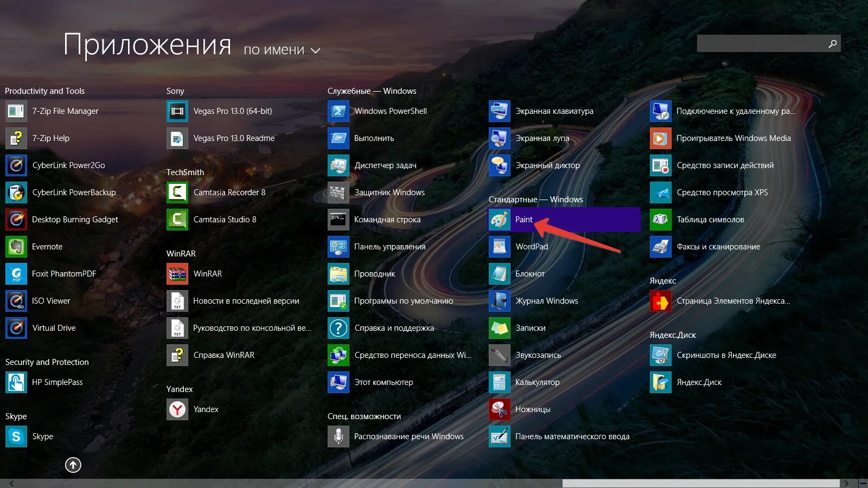The image size is (868, 488).
Task: Launch Virtual Drive icon
Action: [16, 328]
